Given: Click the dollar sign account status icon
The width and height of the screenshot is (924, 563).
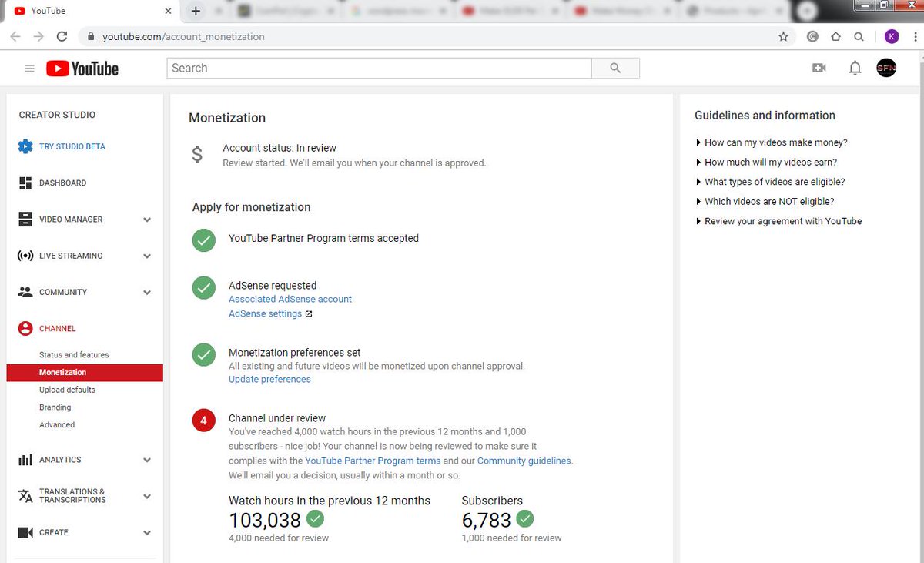Looking at the screenshot, I should [x=197, y=154].
